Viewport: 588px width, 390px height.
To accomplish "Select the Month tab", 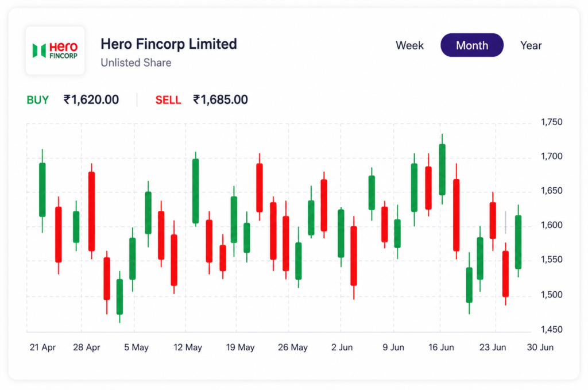I will coord(472,45).
